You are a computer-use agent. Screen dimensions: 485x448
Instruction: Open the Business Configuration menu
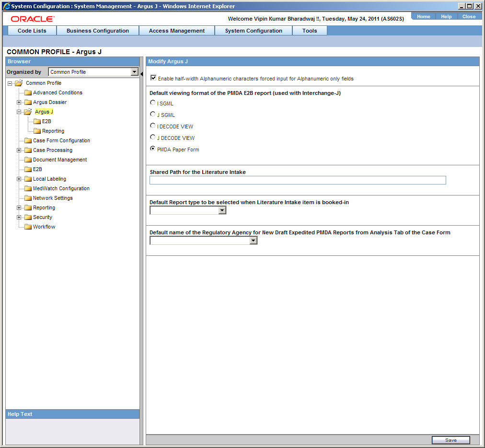[x=98, y=31]
